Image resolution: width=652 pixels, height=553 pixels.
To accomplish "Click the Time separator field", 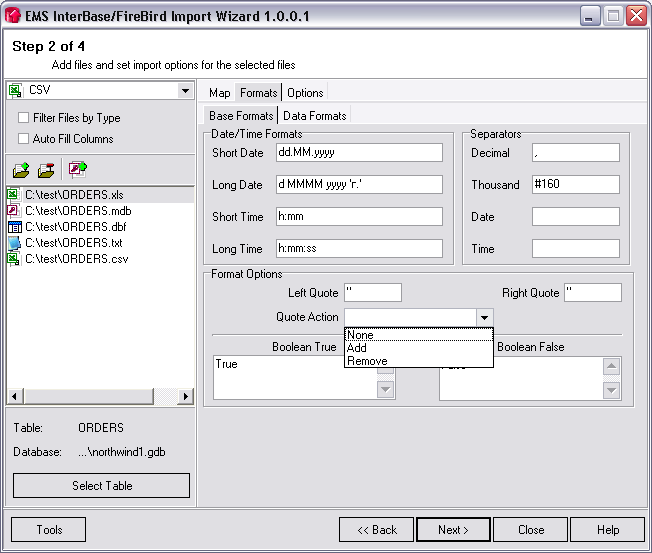I will pyautogui.click(x=576, y=248).
